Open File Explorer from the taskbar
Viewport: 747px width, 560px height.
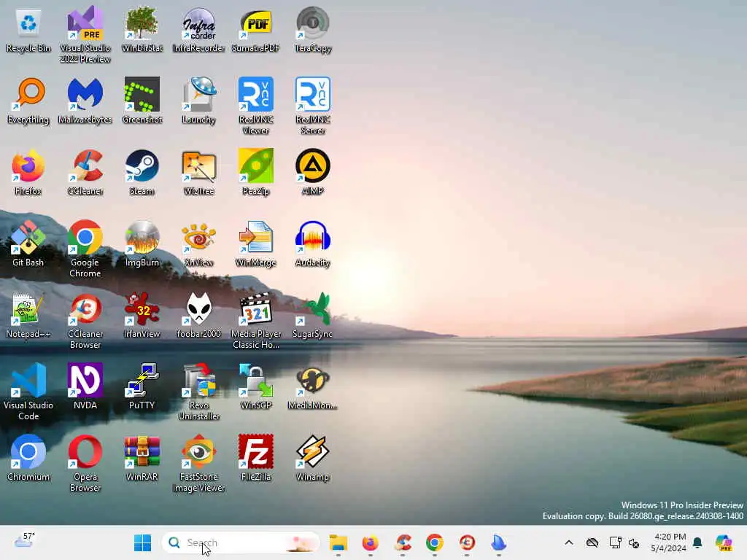338,542
